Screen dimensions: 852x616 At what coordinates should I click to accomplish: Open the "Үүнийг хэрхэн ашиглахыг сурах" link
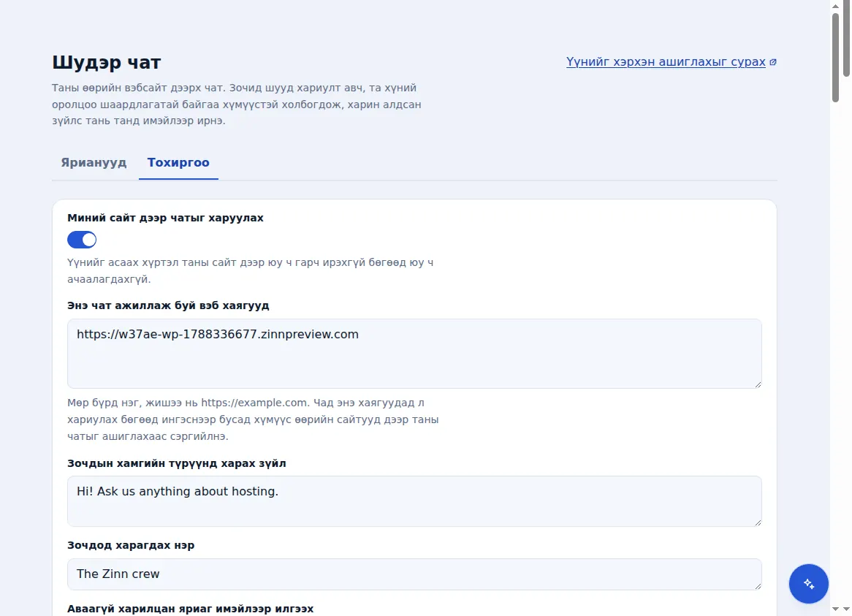[x=666, y=62]
